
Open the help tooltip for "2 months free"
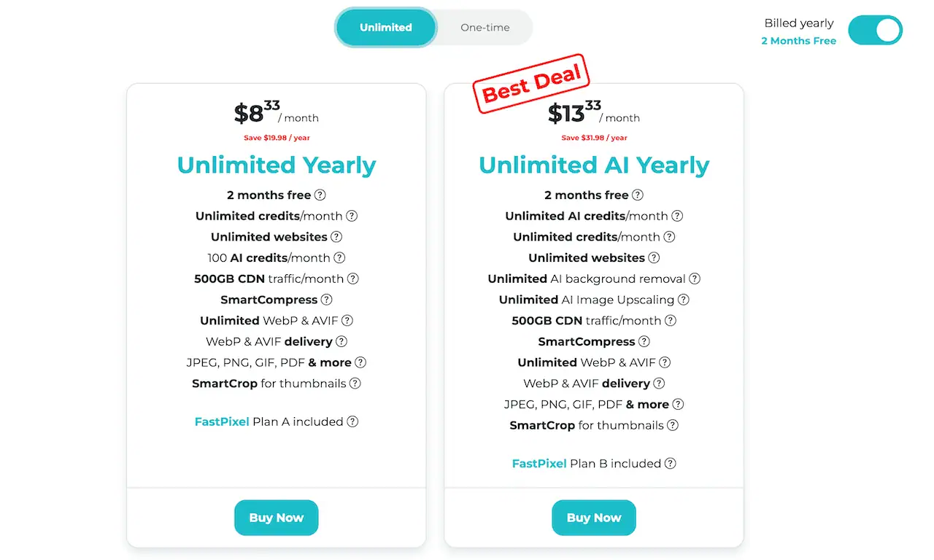[320, 195]
